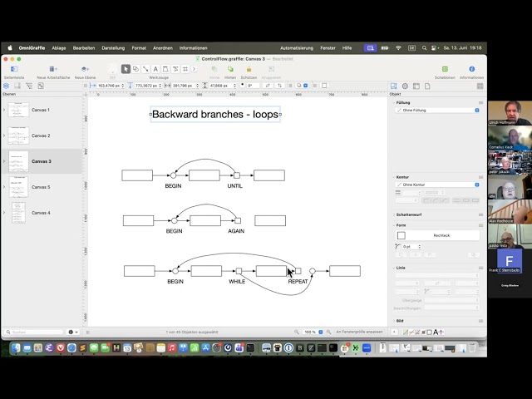This screenshot has width=532, height=399.
Task: Click Spotlight search in menu bar
Action: click(x=424, y=48)
